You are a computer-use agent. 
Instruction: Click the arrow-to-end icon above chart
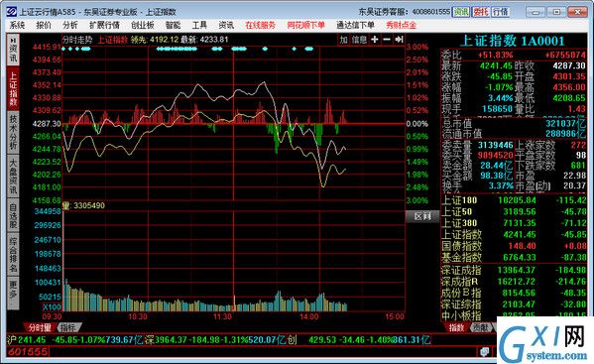tap(399, 40)
